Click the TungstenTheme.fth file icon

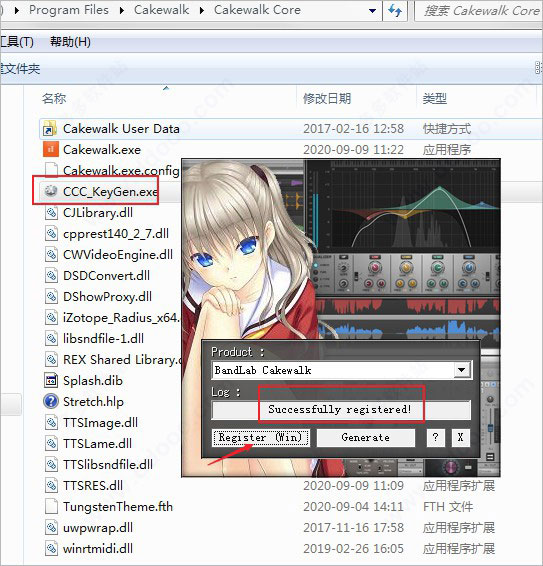(x=51, y=506)
